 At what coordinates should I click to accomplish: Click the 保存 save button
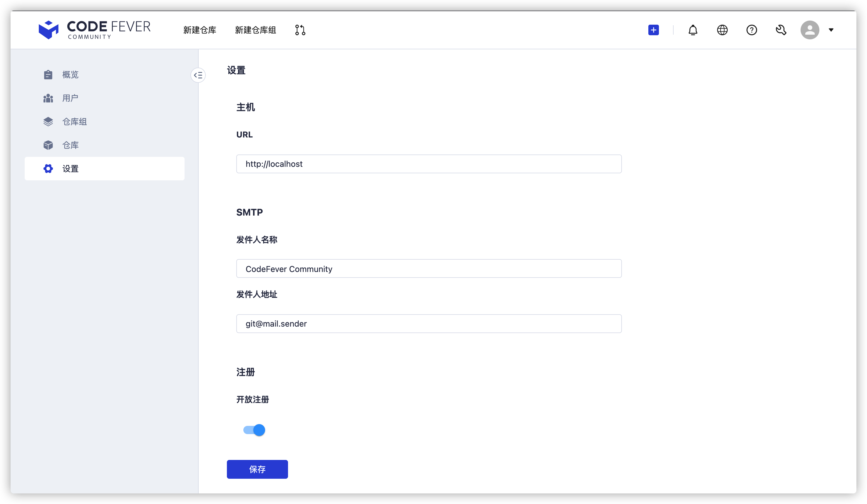click(257, 469)
